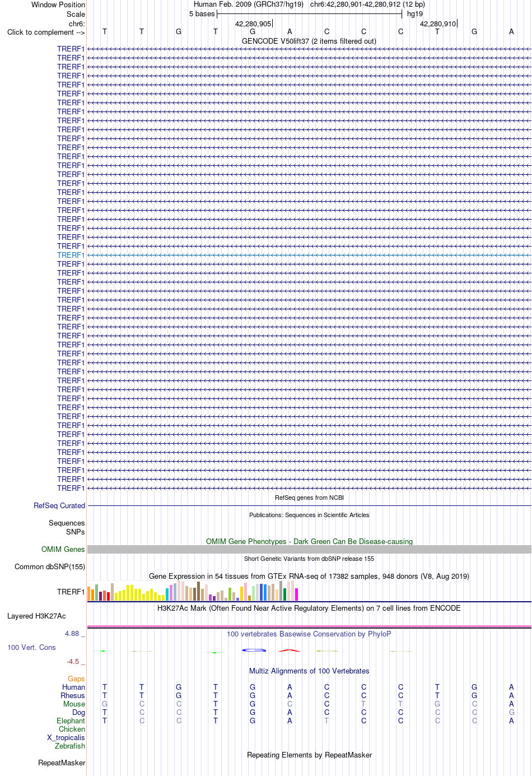Click the Sequences SNPs track label
The image size is (532, 776).
point(67,527)
